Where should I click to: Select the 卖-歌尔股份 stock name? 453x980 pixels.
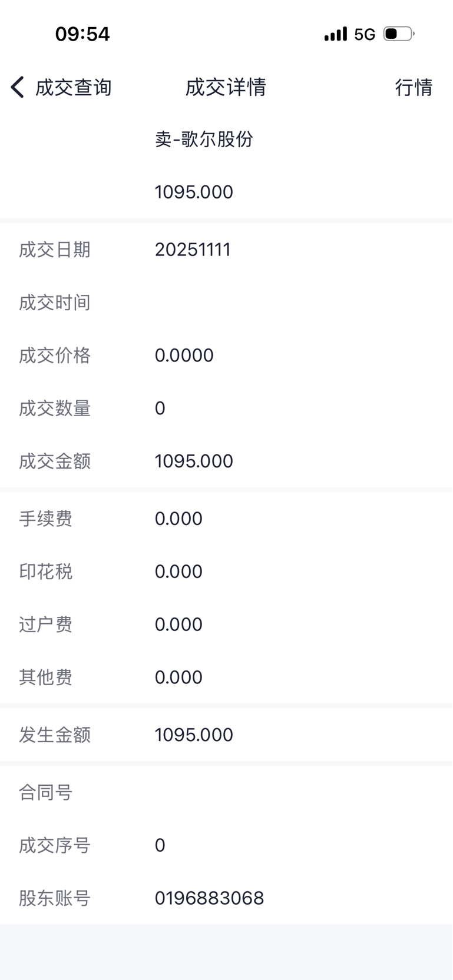204,139
